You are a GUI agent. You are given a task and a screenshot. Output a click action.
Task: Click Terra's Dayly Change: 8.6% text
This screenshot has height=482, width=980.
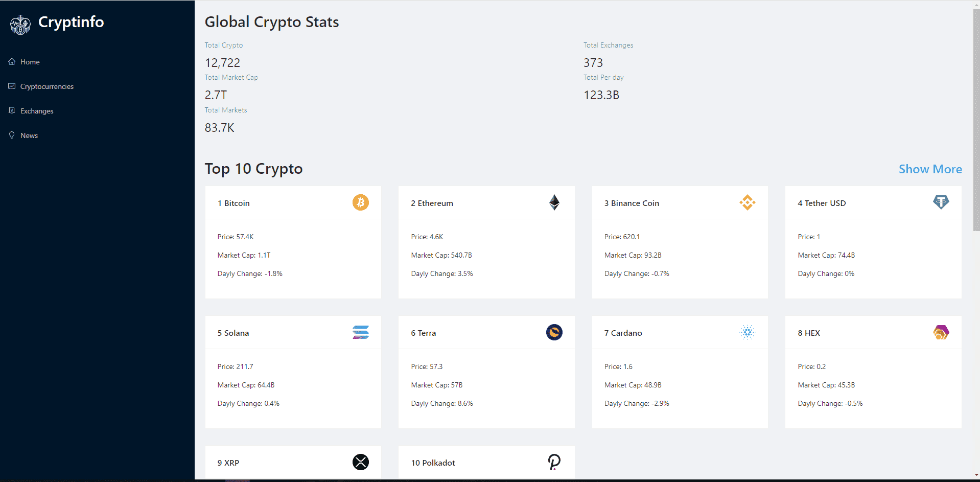442,403
